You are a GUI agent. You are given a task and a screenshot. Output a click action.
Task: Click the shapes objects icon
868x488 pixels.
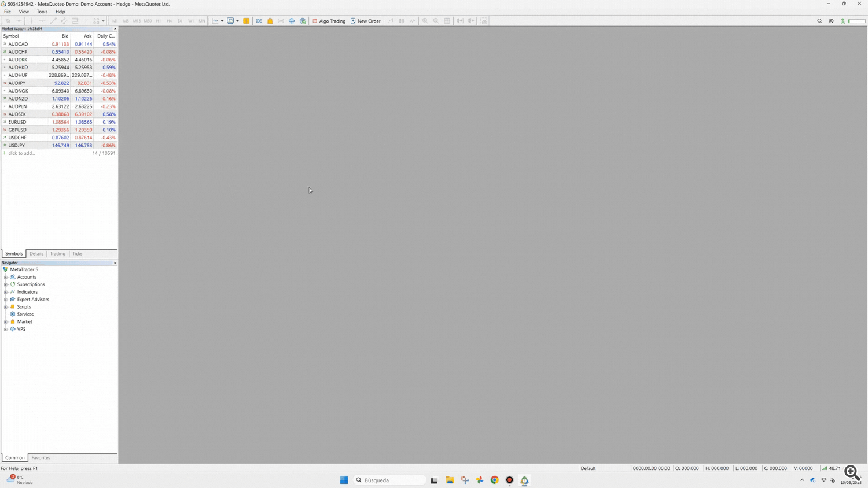pyautogui.click(x=97, y=21)
